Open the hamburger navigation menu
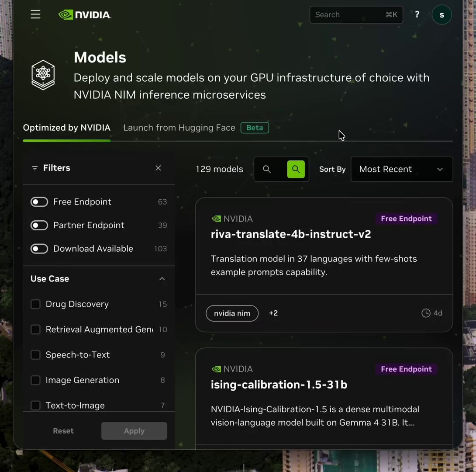476x472 pixels. 35,14
